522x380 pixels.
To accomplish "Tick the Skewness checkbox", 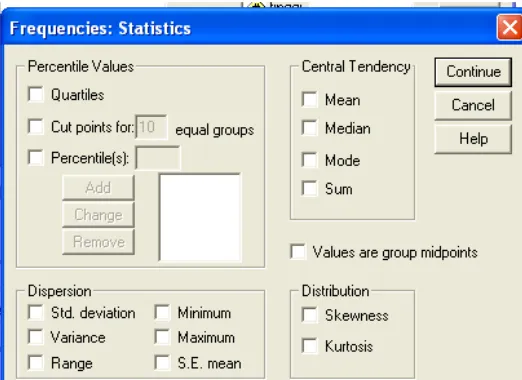I will tap(309, 315).
